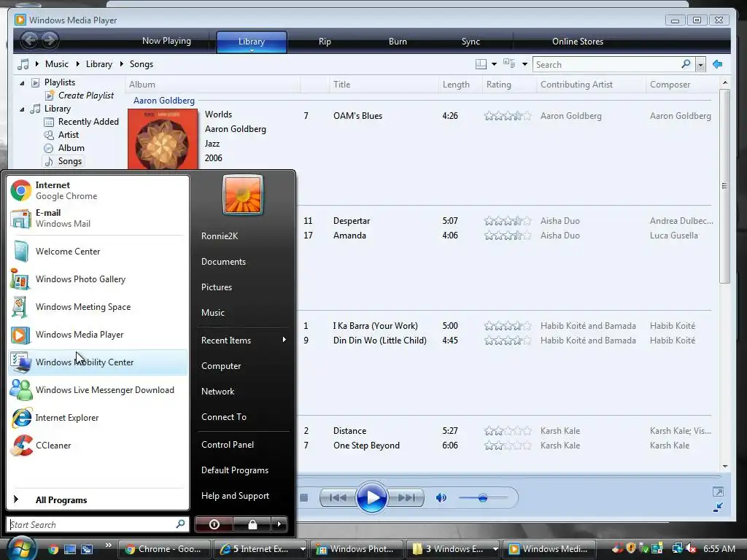Launch Windows Photo Gallery from Start menu
This screenshot has width=747, height=560.
coord(98,279)
